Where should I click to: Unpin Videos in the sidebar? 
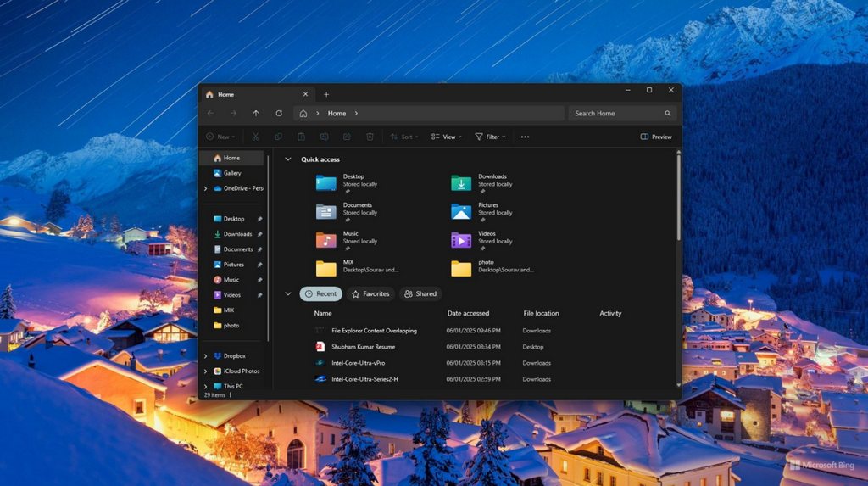pos(259,295)
